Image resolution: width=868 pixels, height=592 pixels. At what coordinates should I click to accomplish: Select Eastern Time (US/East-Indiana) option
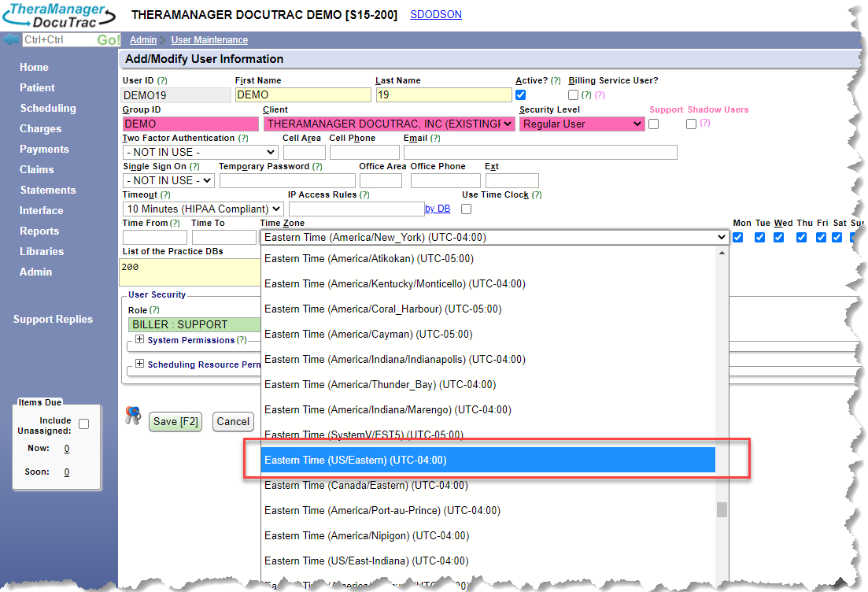coord(488,561)
